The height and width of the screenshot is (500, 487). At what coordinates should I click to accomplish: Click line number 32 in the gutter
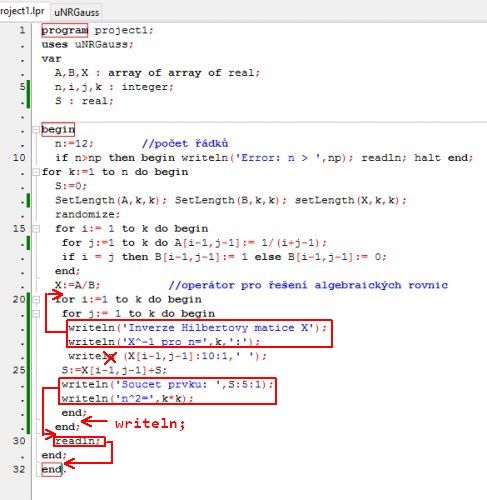[x=19, y=469]
